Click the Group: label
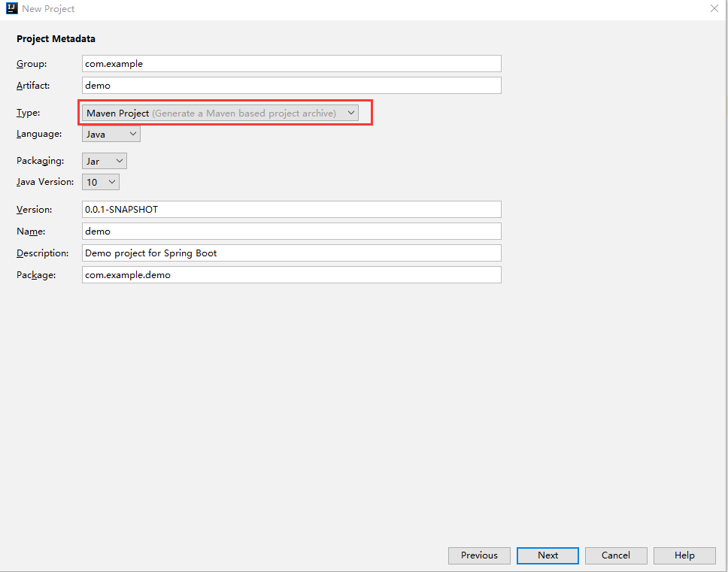This screenshot has height=572, width=728. click(32, 64)
